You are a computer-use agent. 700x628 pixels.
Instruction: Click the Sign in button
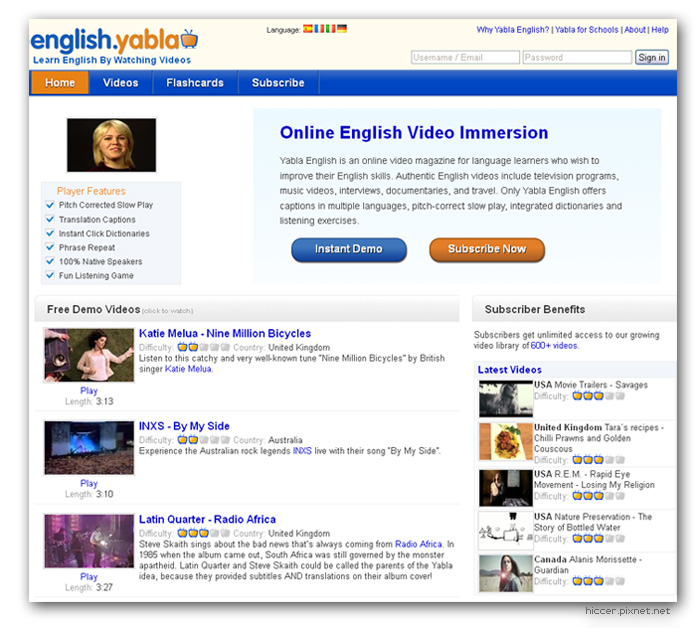pyautogui.click(x=652, y=58)
